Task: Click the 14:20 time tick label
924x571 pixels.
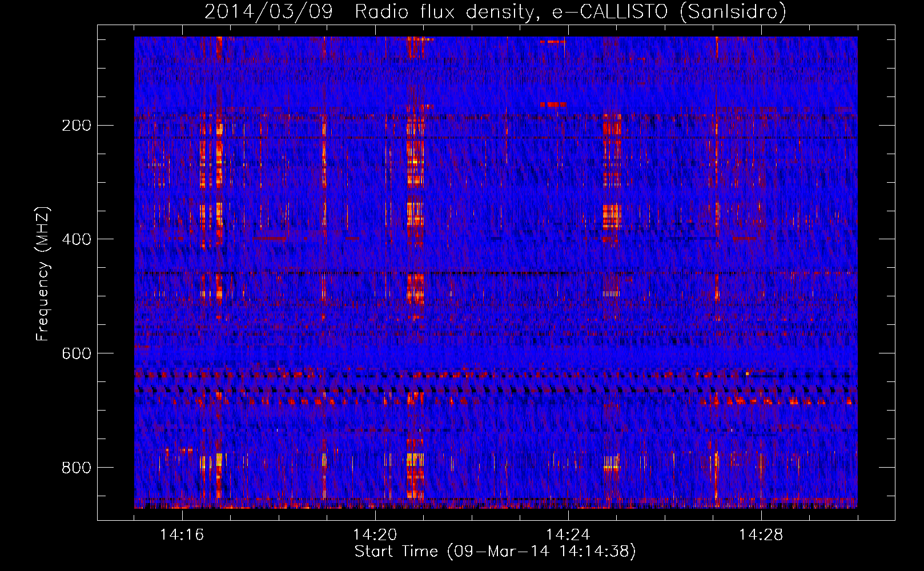Action: coord(375,535)
